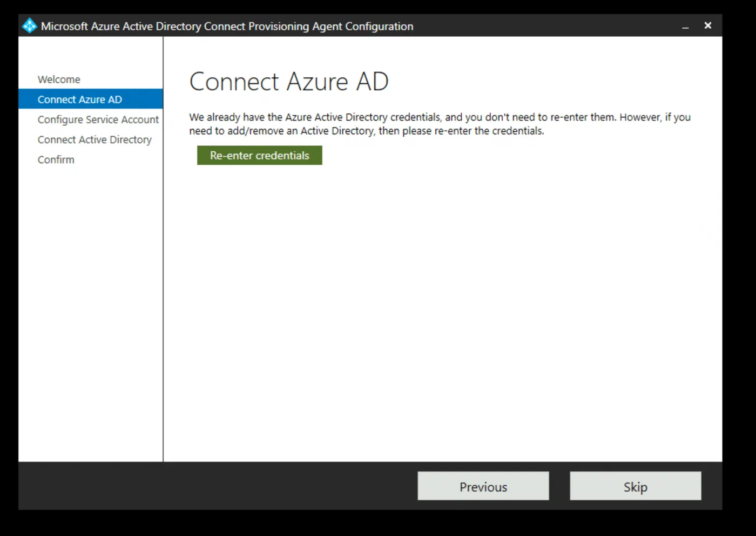The image size is (756, 536).
Task: Skip the Connect Azure AD step
Action: [636, 486]
